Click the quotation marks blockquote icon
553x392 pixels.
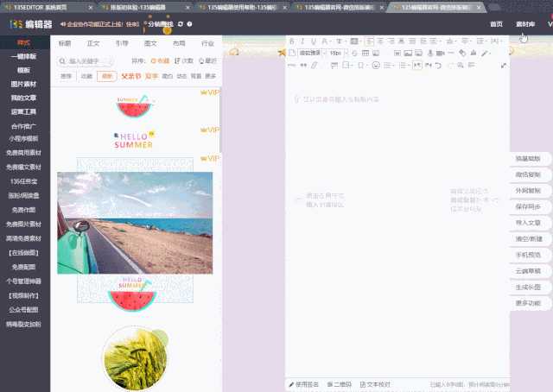[303, 66]
